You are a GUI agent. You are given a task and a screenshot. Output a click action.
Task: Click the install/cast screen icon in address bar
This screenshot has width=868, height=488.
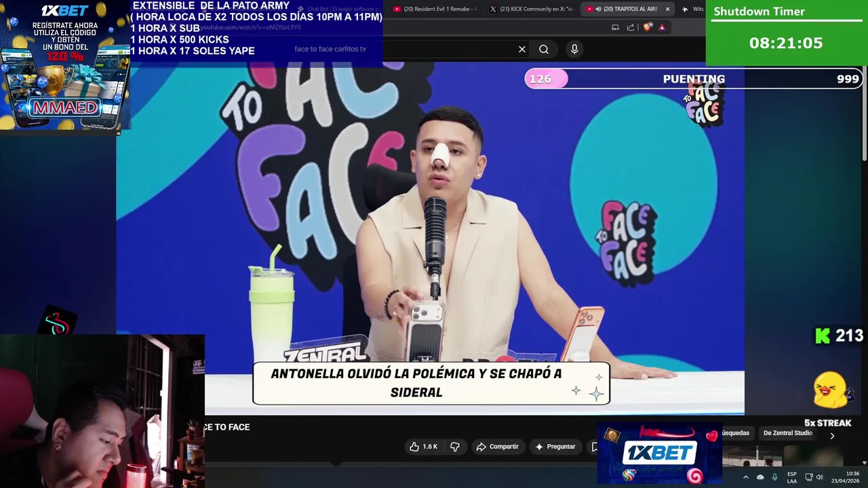pos(615,27)
